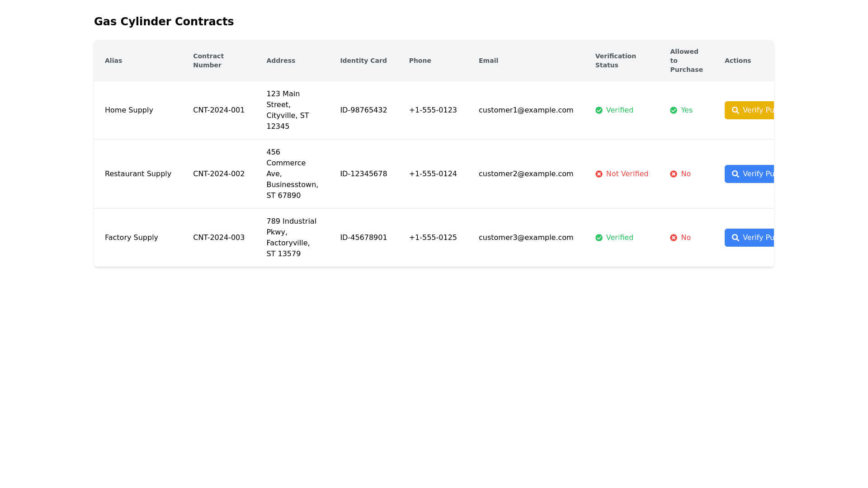Click the magnifier icon on Factory Supply's Verify button

736,238
